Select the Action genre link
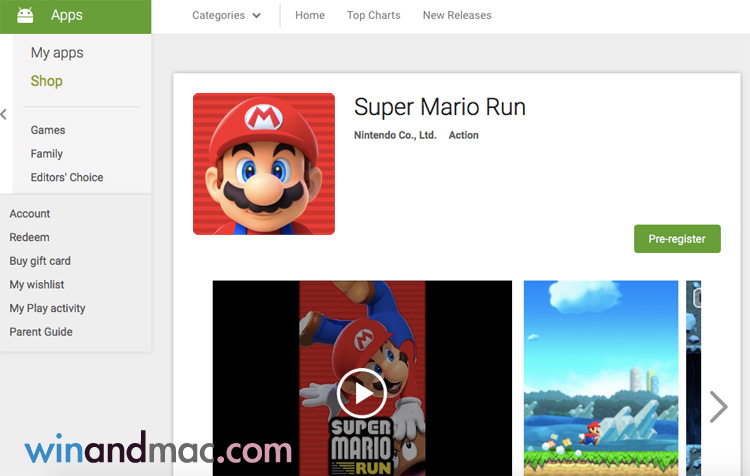 [x=463, y=135]
